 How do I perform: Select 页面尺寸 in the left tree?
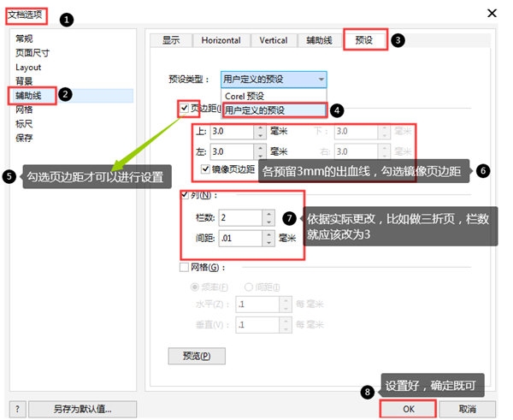point(32,53)
